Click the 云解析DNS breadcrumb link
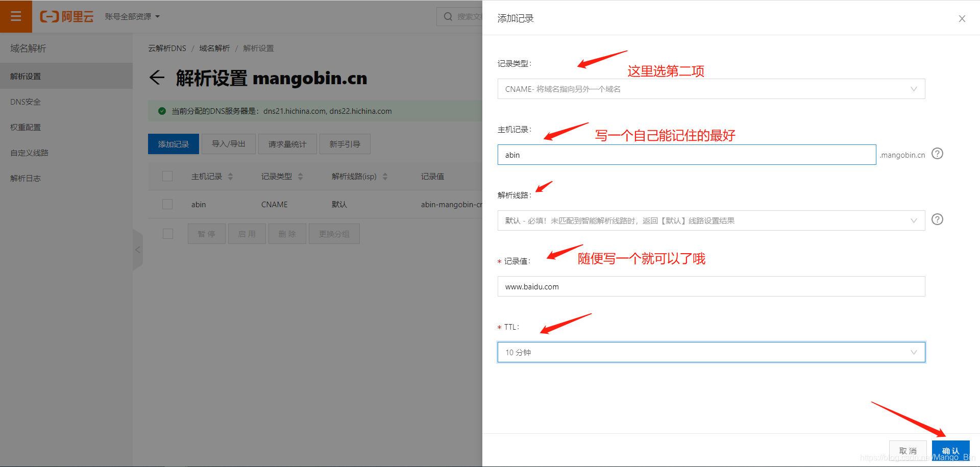This screenshot has height=467, width=980. [x=167, y=48]
